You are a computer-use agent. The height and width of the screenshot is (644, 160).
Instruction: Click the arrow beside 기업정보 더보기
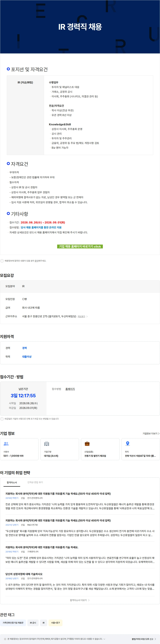tap(159, 434)
